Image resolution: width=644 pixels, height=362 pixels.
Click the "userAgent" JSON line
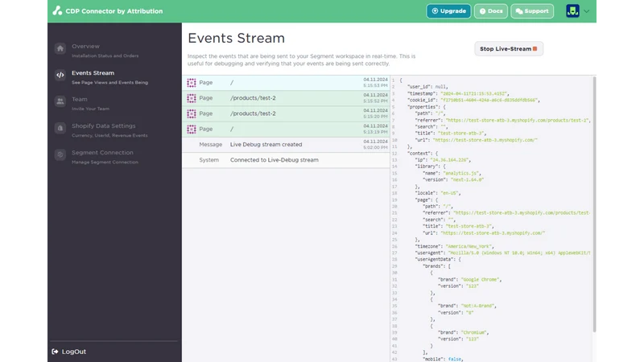(502, 253)
